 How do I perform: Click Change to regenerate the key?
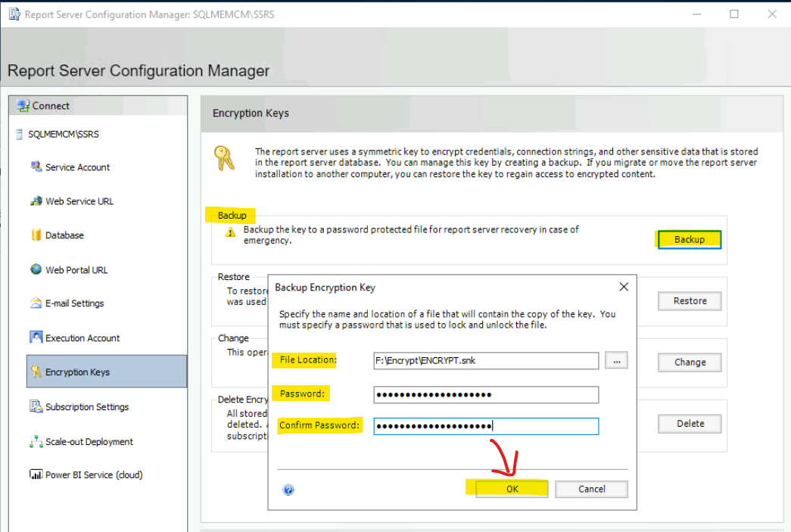(x=688, y=362)
